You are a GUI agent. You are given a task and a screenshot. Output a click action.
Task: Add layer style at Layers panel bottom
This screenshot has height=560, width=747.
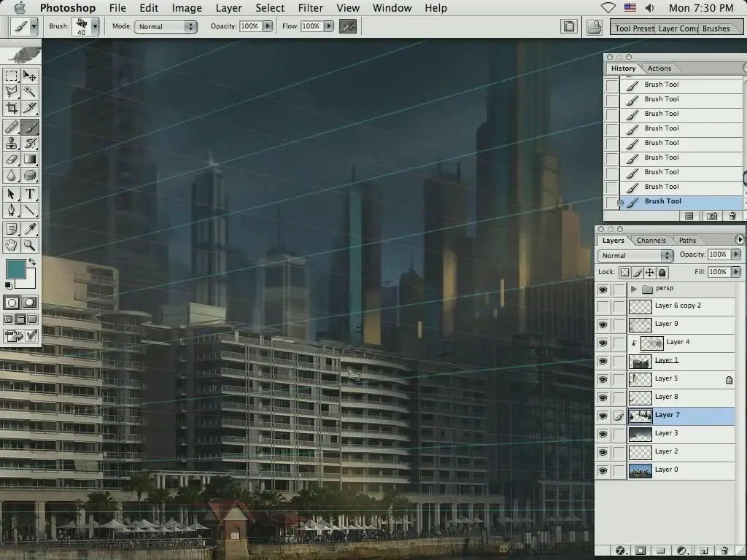[x=620, y=551]
